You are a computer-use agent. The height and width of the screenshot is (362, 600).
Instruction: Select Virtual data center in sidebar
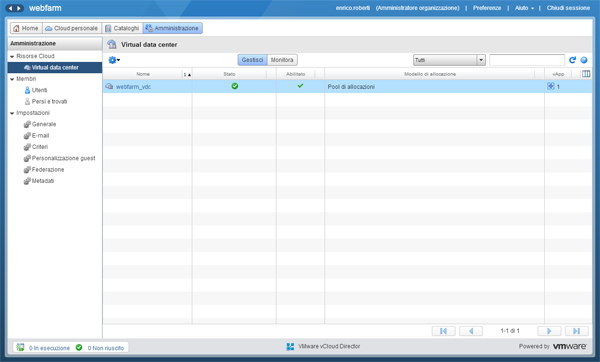tap(55, 67)
